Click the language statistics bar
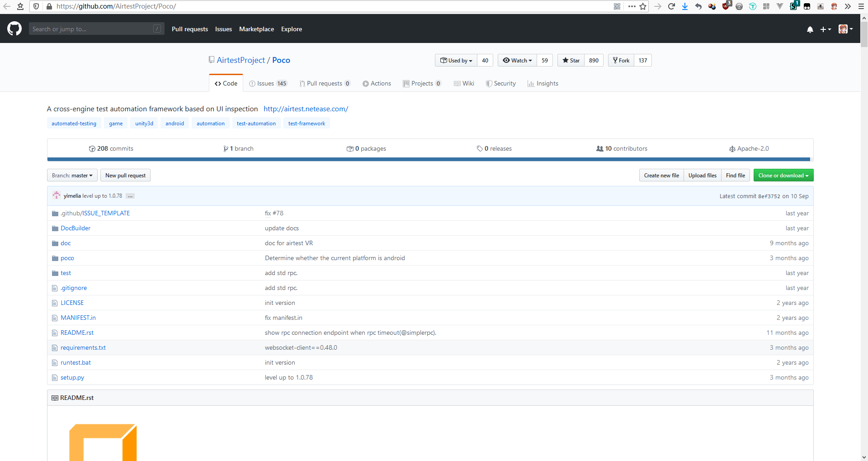Image resolution: width=868 pixels, height=461 pixels. (429, 159)
